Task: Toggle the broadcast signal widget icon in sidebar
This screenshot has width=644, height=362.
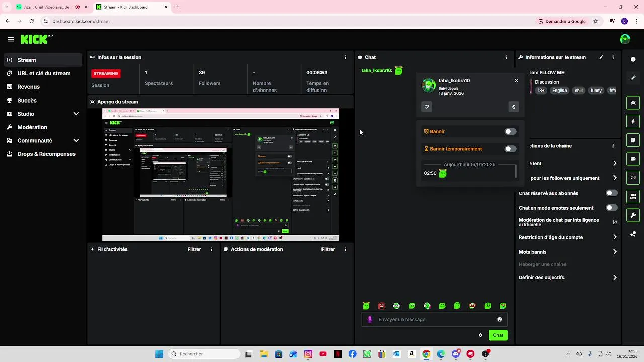Action: pos(633,177)
